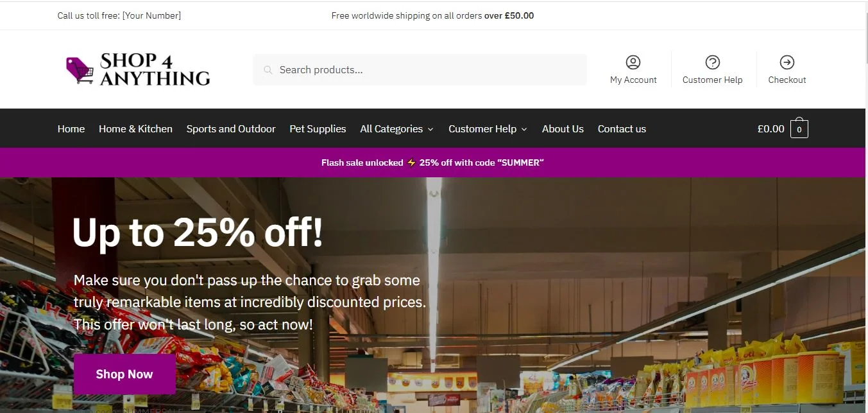This screenshot has width=868, height=413.
Task: Open Home & Kitchen category
Action: 135,129
